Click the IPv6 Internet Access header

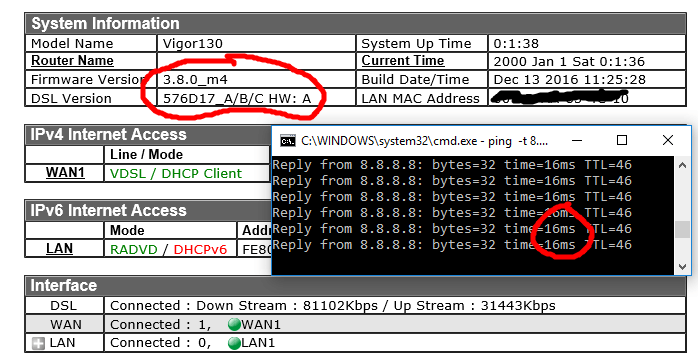coord(108,210)
